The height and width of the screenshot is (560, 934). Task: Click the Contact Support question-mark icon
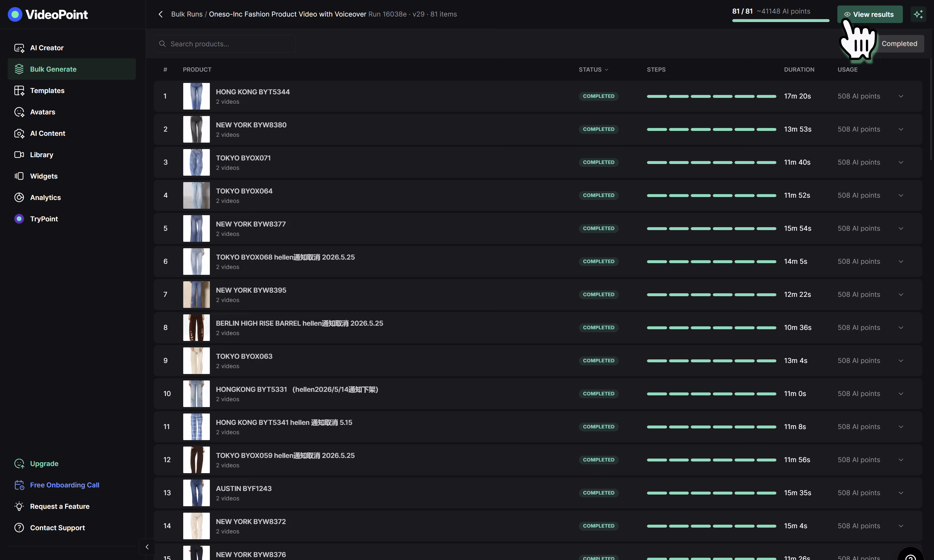(19, 528)
